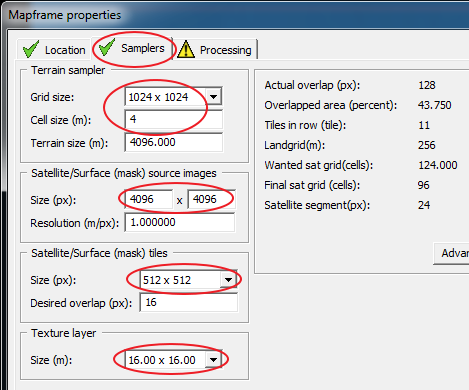Open the Texture layer size dropdown arrow
The width and height of the screenshot is (469, 390).
click(x=213, y=360)
